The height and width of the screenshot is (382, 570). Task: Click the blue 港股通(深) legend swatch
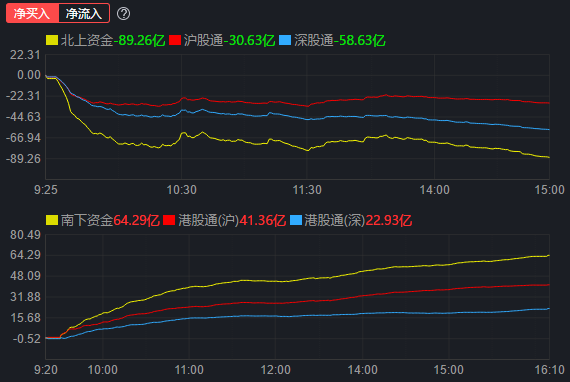tap(296, 220)
